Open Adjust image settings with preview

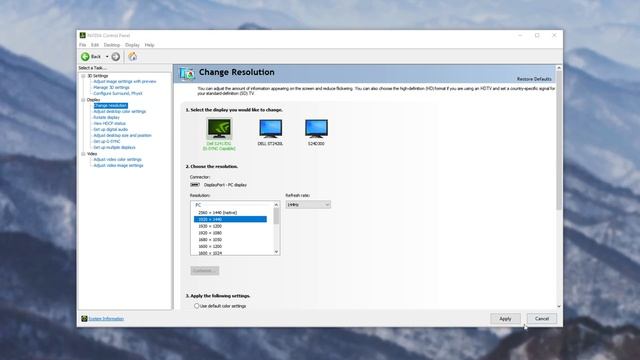(124, 81)
